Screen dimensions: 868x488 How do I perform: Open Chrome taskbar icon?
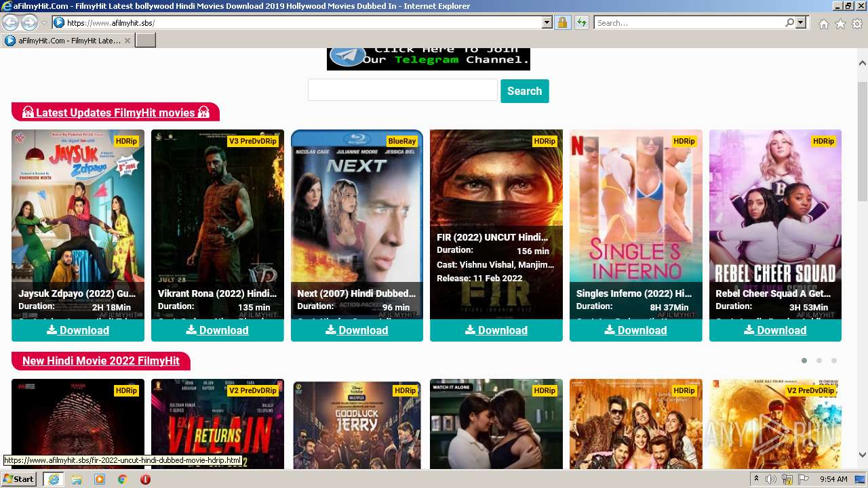pos(123,479)
